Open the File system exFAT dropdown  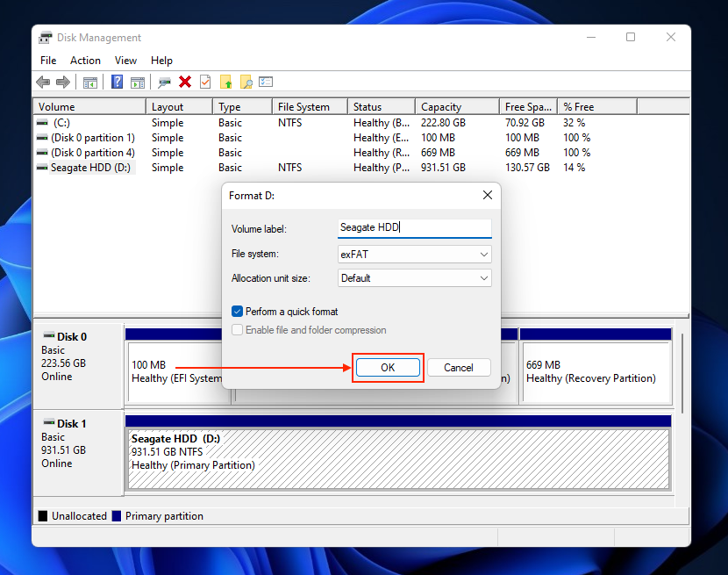click(x=414, y=255)
